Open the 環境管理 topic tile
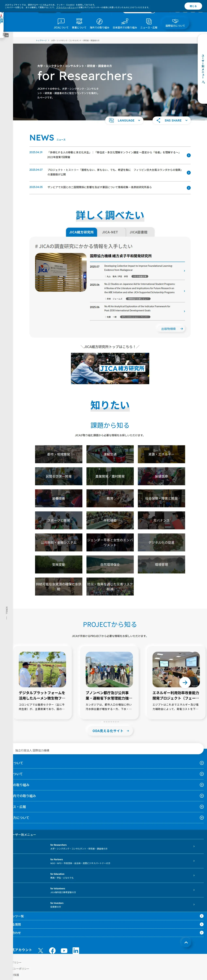 coord(161,565)
